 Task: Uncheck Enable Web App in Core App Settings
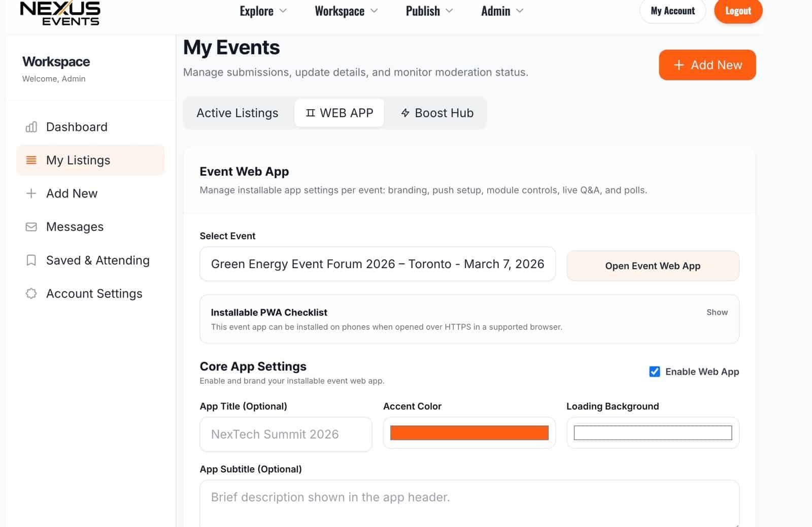655,372
